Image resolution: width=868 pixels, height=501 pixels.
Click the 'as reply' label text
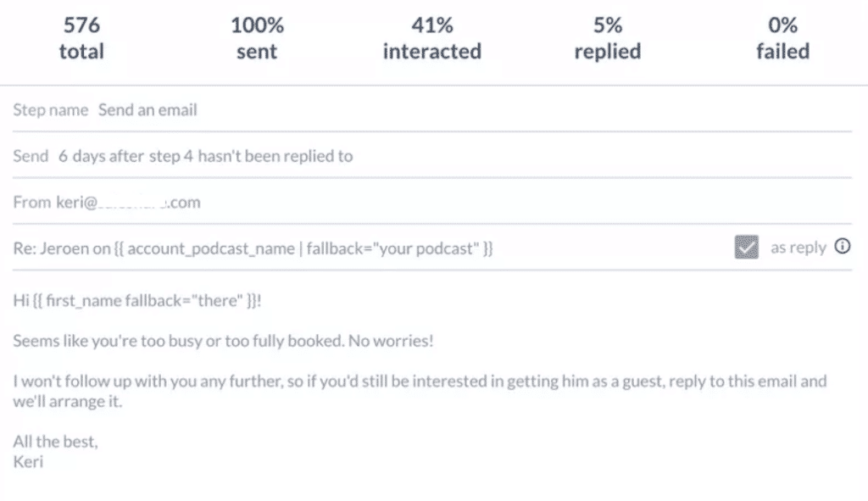click(798, 248)
